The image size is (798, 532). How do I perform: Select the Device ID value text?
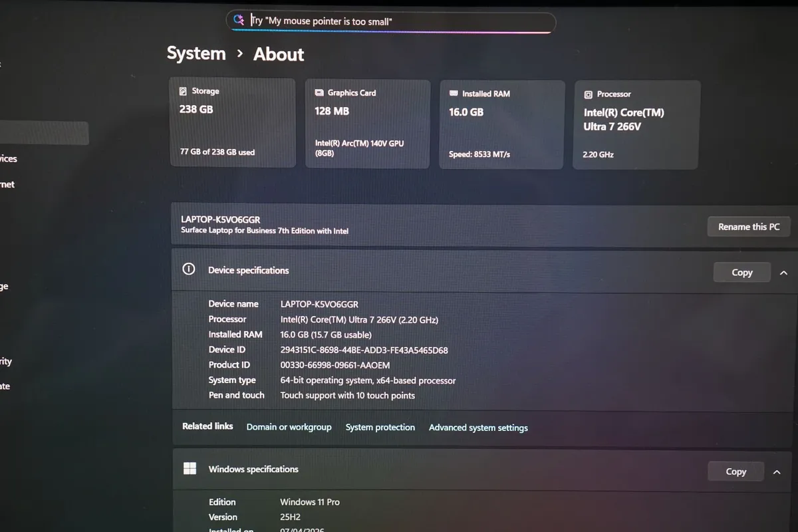364,350
